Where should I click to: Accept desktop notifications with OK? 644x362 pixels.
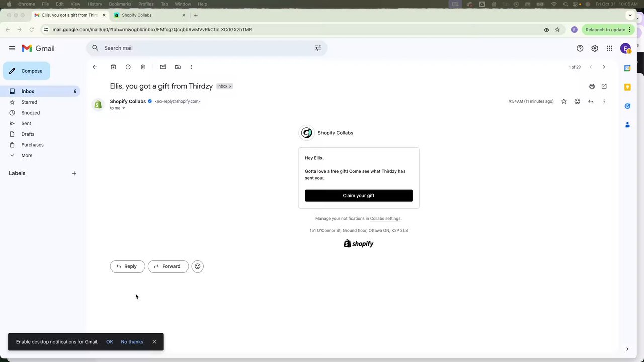pos(109,342)
